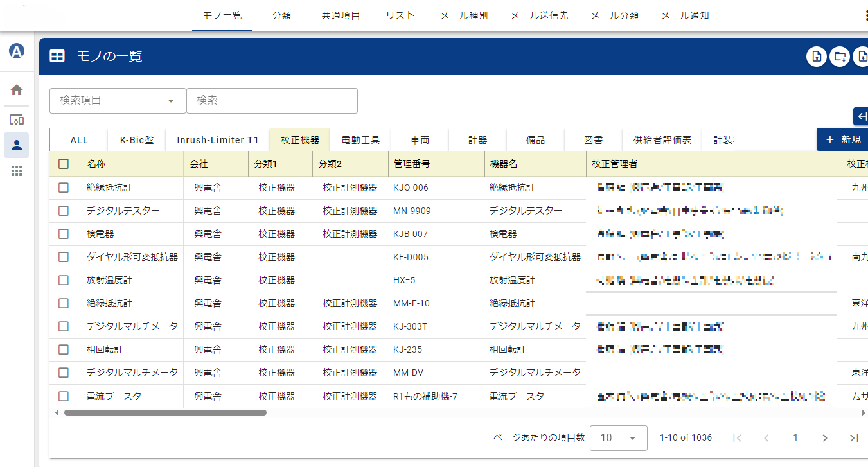This screenshot has width=868, height=467.
Task: Select the 供給者評価表 tab
Action: coord(662,140)
